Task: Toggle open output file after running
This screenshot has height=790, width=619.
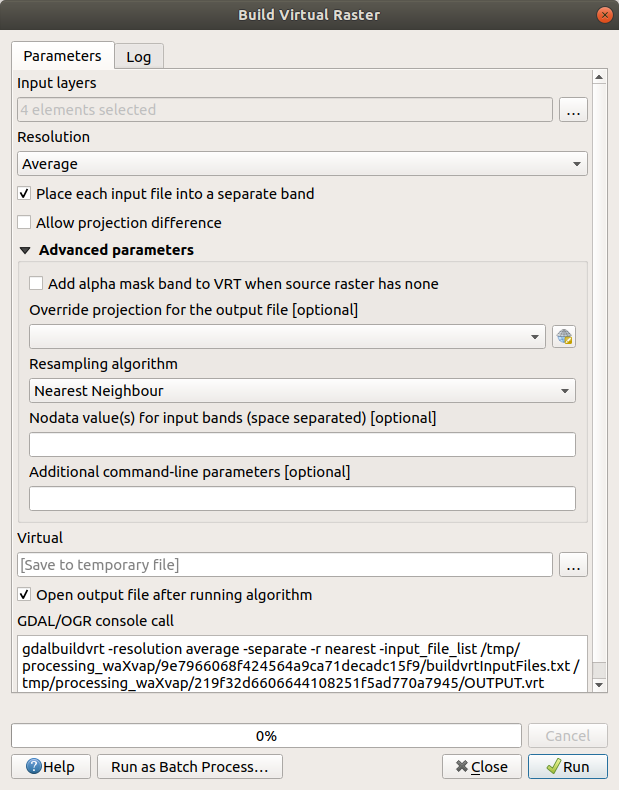Action: (24, 595)
